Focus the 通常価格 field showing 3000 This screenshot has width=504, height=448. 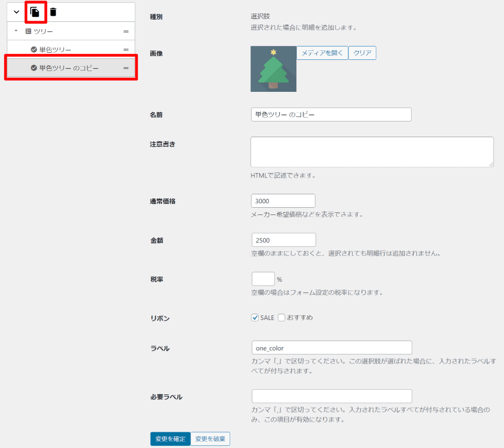click(x=283, y=201)
